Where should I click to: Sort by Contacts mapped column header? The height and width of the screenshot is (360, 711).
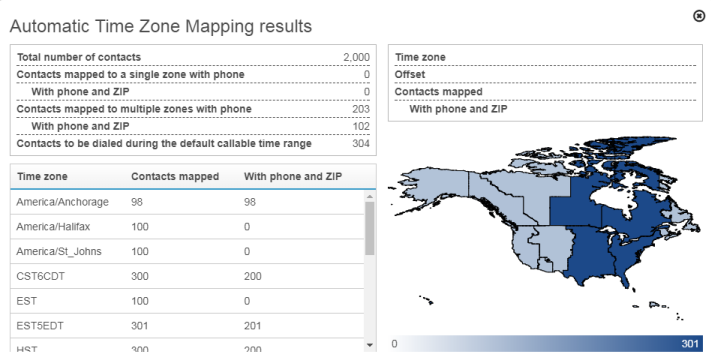(x=175, y=176)
